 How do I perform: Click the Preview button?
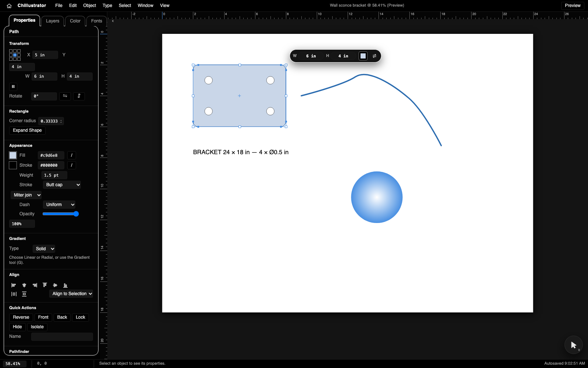(x=573, y=6)
